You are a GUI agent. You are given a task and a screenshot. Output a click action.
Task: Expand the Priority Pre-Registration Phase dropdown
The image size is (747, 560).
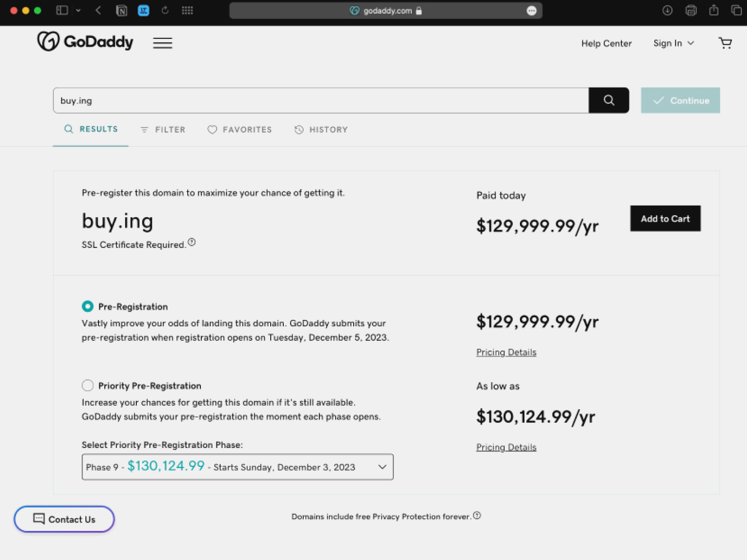tap(238, 467)
